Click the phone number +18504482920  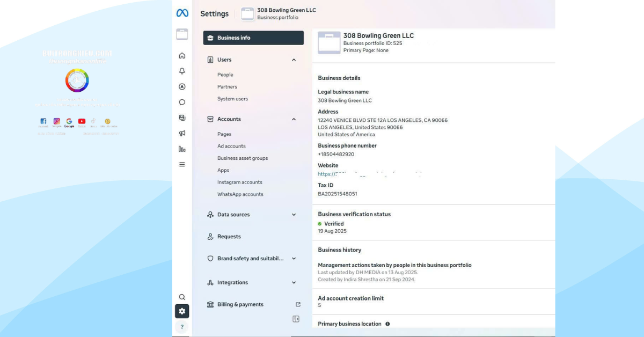coord(336,154)
